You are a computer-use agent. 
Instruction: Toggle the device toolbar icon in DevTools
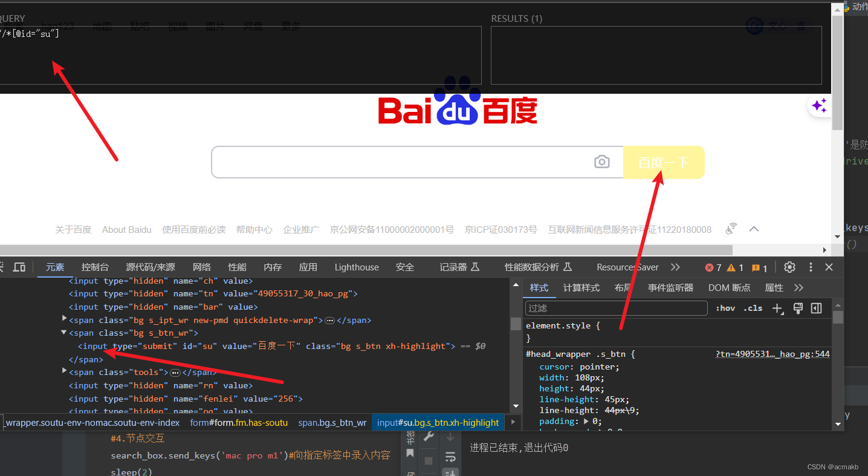[x=19, y=267]
